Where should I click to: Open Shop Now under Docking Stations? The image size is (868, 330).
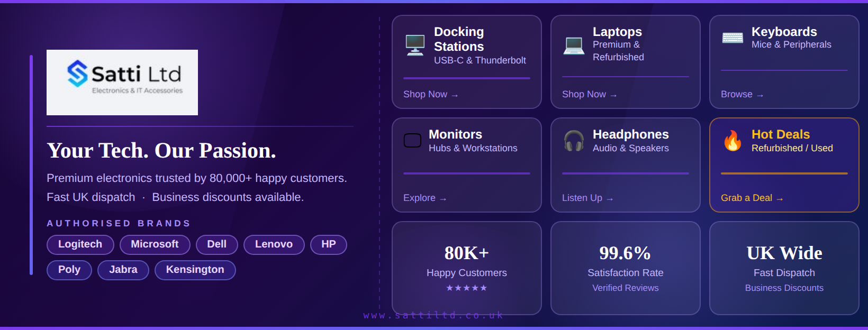coord(431,94)
